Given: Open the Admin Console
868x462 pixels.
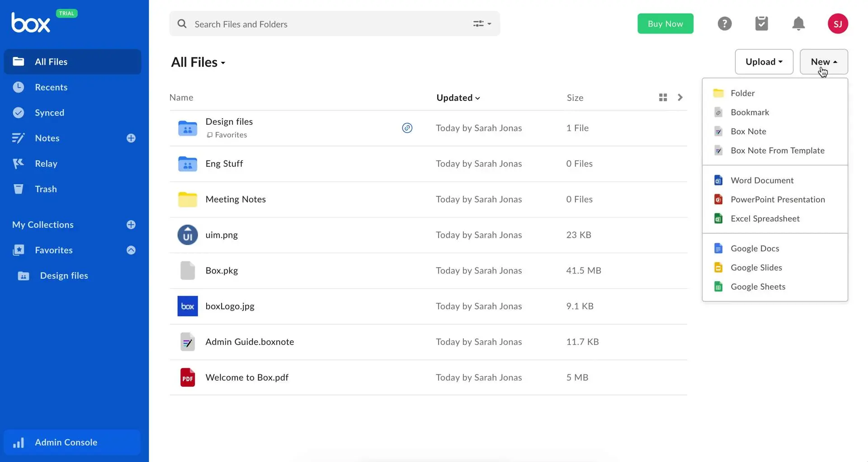Looking at the screenshot, I should pos(66,442).
